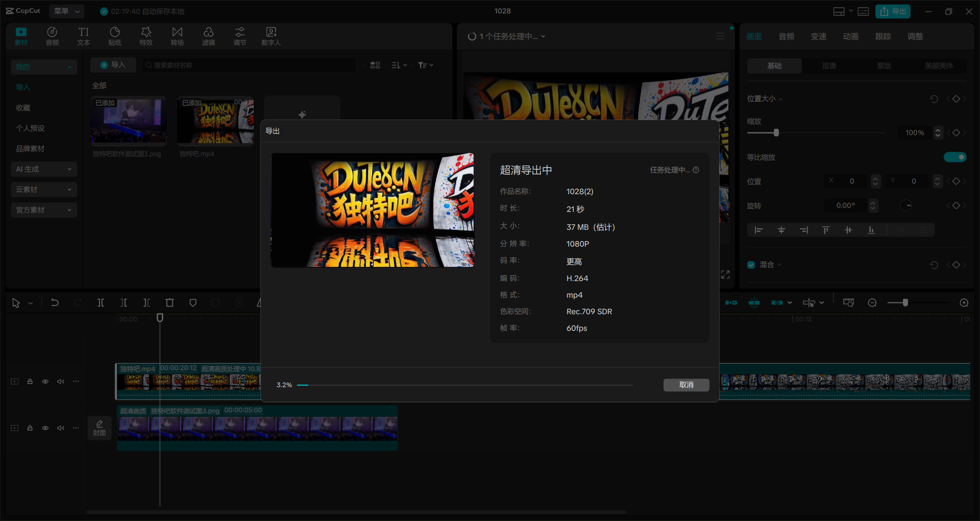Reset 位置大小 with the circular arrow
The width and height of the screenshot is (980, 521).
(x=934, y=99)
